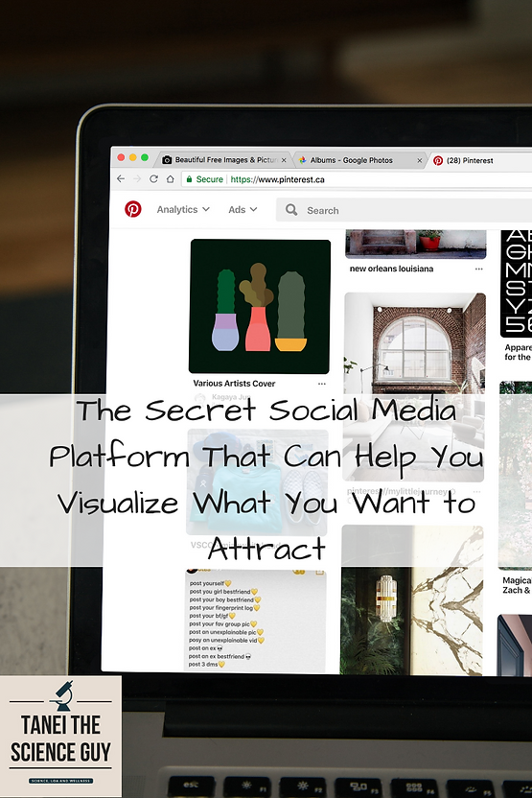Click the browser forward arrow
Viewport: 532px width, 798px height.
click(x=137, y=178)
